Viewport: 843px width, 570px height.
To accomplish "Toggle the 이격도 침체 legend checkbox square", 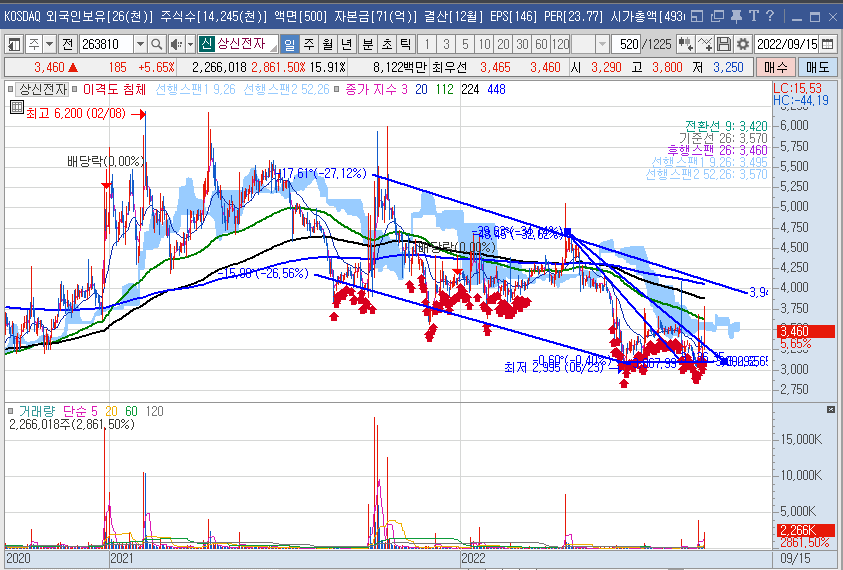I will click(x=75, y=89).
